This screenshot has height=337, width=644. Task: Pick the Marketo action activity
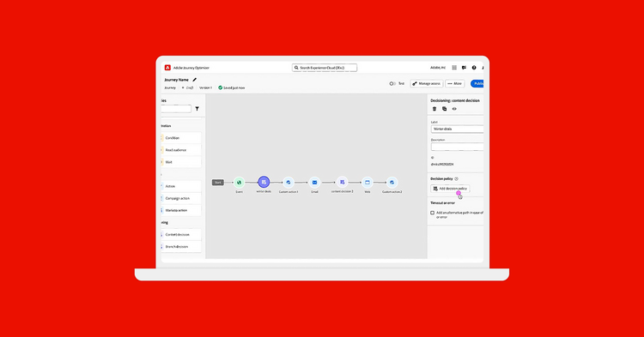(181, 210)
